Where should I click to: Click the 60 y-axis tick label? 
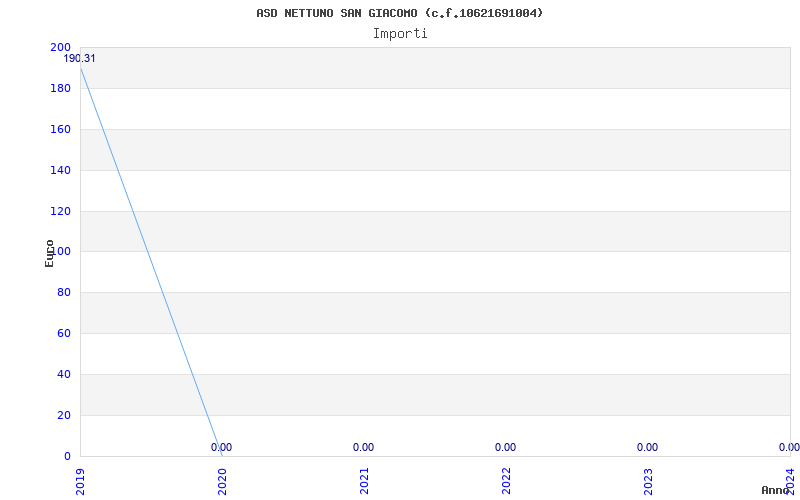click(63, 333)
